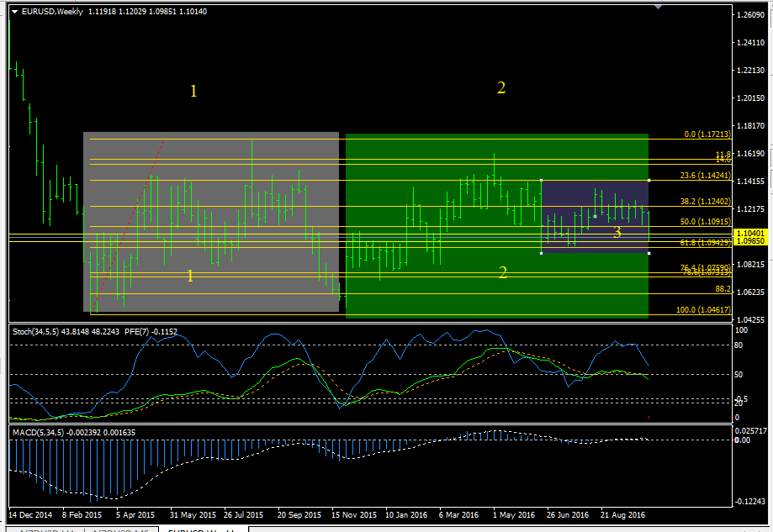This screenshot has width=773, height=532.
Task: Click the 15 Nov 2015 date label
Action: [x=354, y=514]
